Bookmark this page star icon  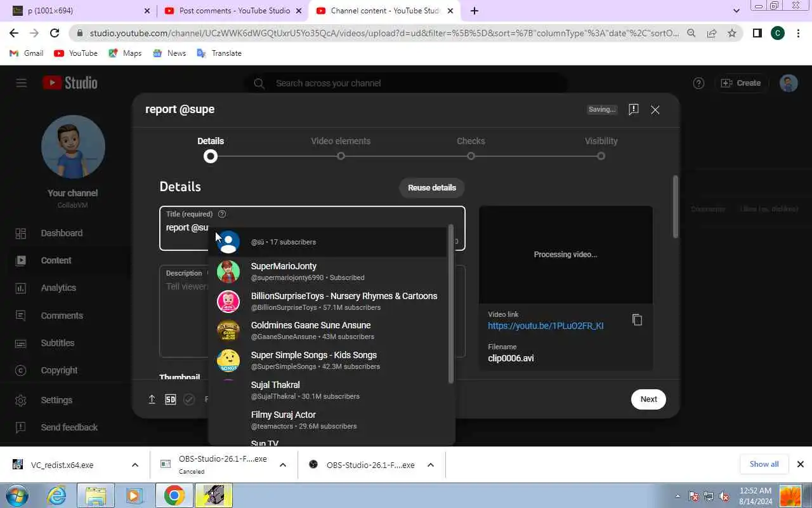(x=732, y=33)
